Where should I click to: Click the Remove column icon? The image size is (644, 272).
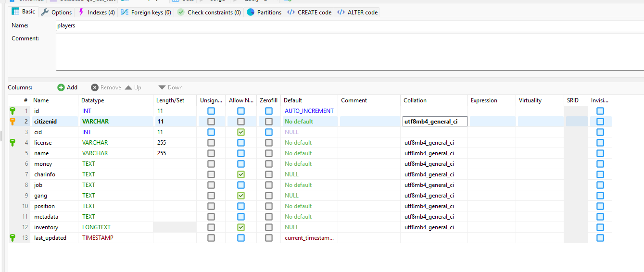[95, 87]
